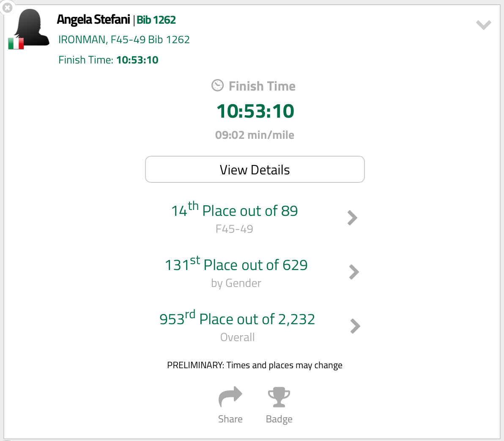Click the small Finish Time line in header
The image size is (504, 441).
pos(108,60)
